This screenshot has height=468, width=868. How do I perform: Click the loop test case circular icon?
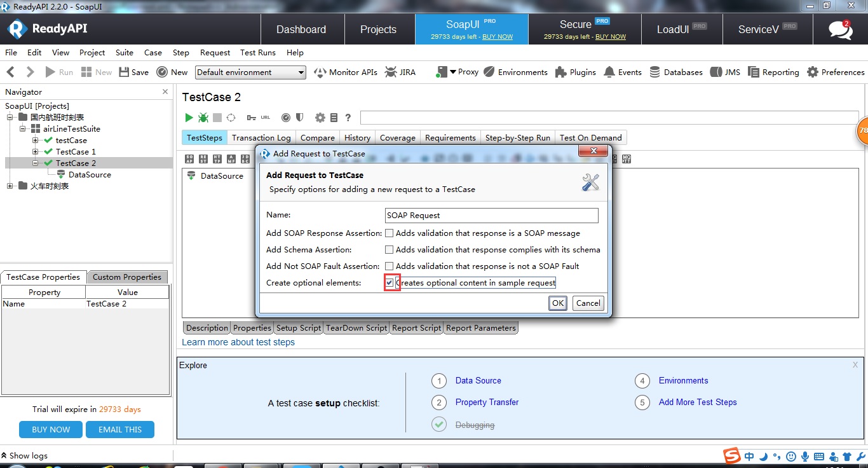[x=231, y=118]
